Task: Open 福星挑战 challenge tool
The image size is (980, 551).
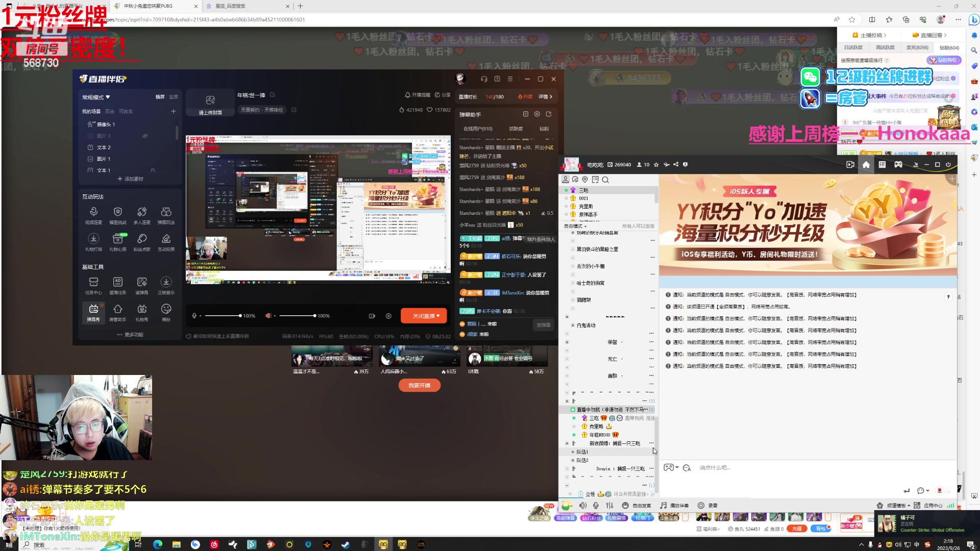Action: point(118,215)
